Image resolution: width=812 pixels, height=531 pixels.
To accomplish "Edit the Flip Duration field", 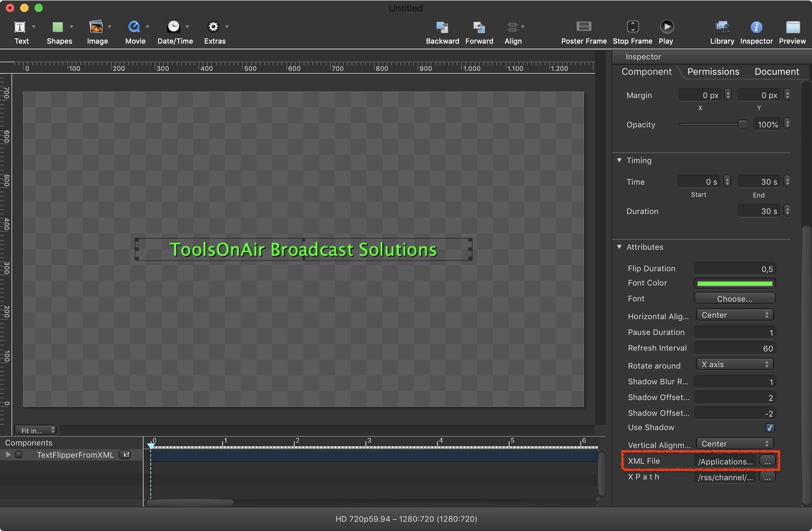I will (x=735, y=269).
